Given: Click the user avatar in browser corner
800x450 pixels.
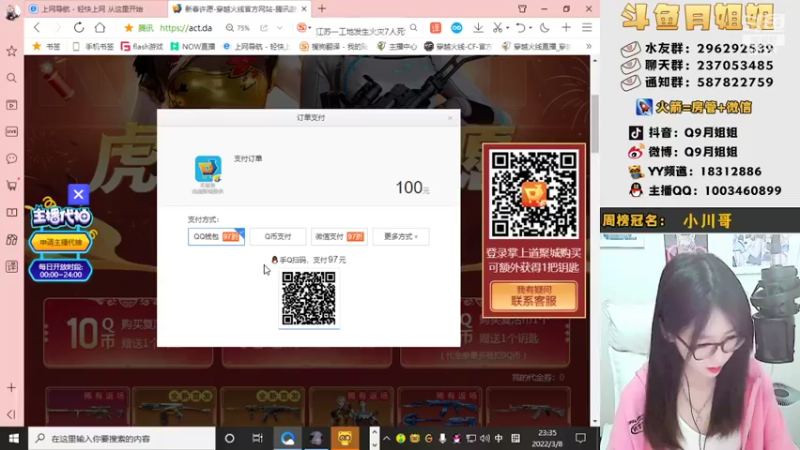Looking at the screenshot, I should 12,12.
